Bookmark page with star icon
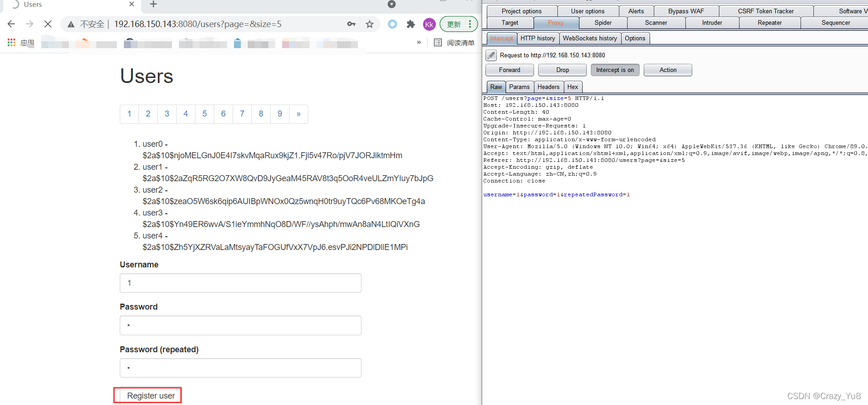This screenshot has height=405, width=868. (x=370, y=24)
